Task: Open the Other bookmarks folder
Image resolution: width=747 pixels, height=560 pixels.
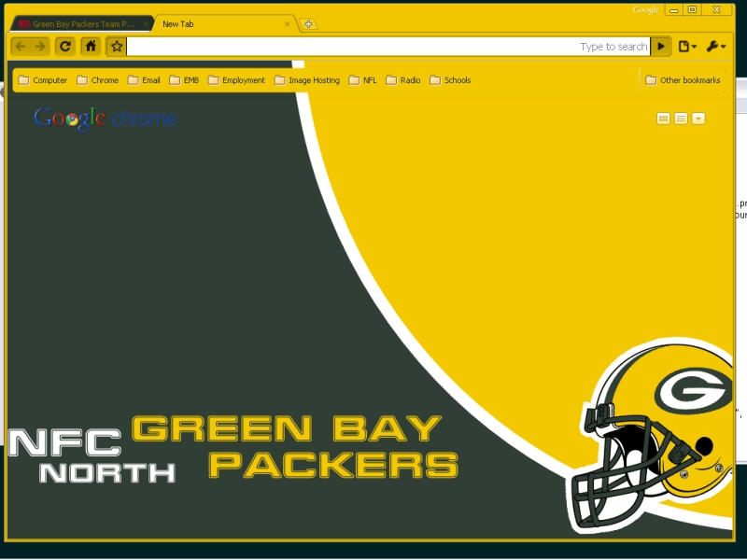Action: (x=684, y=80)
